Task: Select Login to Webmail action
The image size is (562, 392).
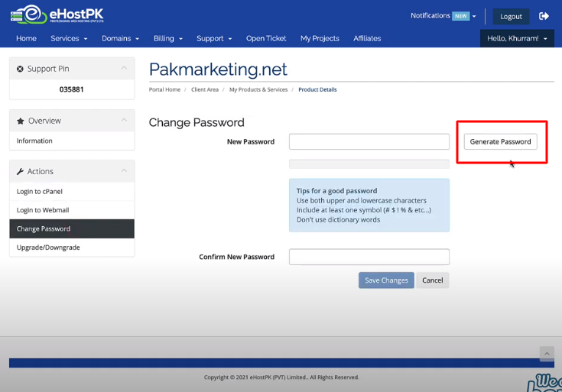Action: click(72, 210)
